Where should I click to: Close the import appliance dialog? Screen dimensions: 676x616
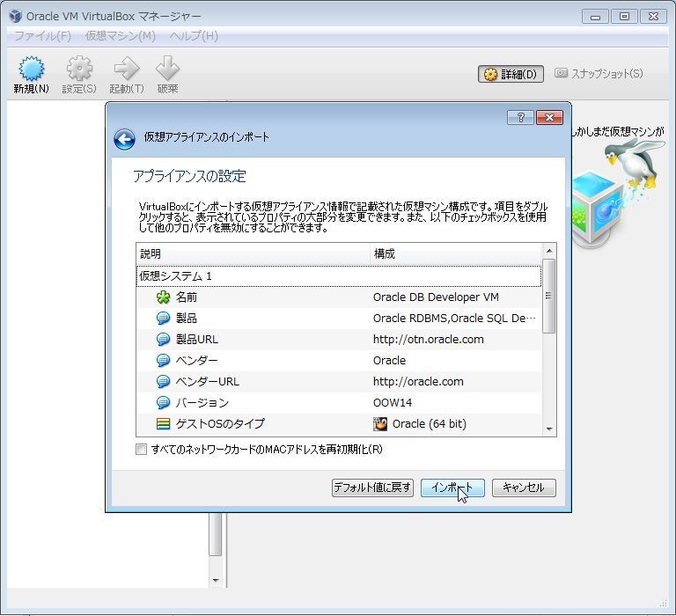pyautogui.click(x=549, y=117)
